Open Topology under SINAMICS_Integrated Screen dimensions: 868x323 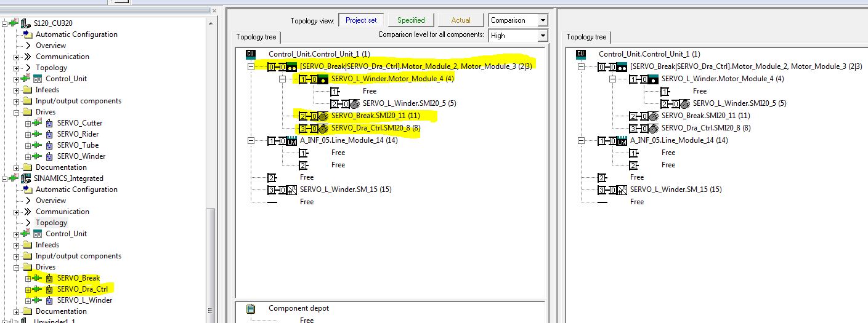[52, 223]
